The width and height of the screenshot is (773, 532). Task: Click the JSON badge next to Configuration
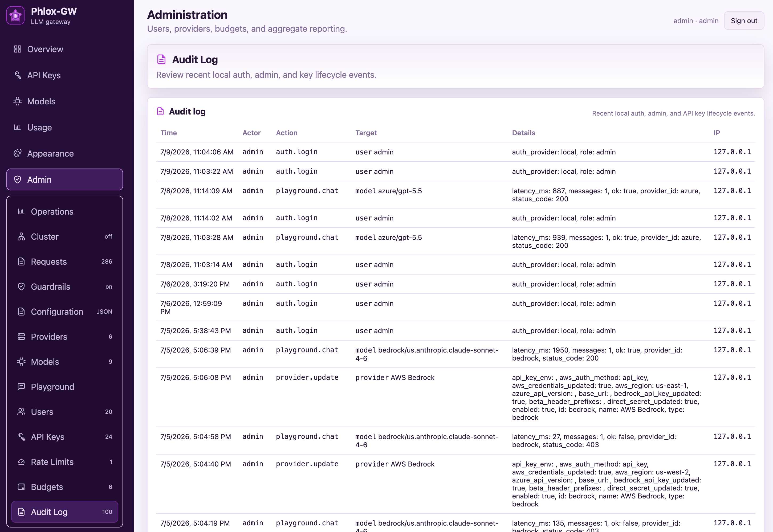click(104, 311)
